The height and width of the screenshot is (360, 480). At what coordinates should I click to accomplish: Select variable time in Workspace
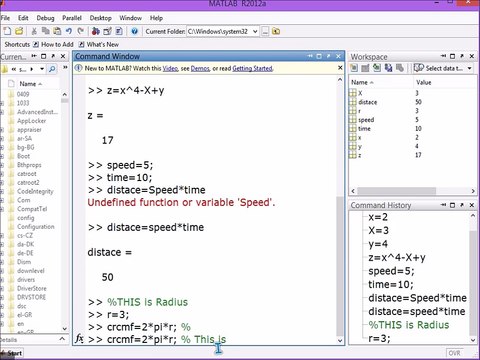tap(364, 129)
